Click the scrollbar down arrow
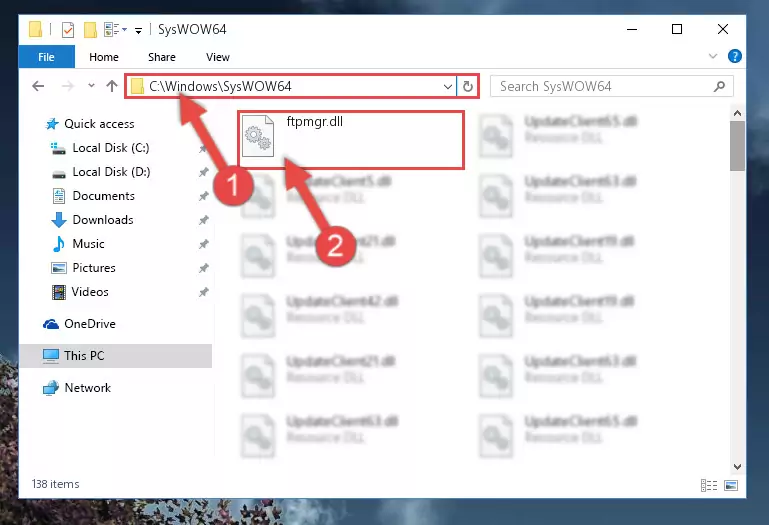Viewport: 769px width, 525px height. pyautogui.click(x=737, y=467)
